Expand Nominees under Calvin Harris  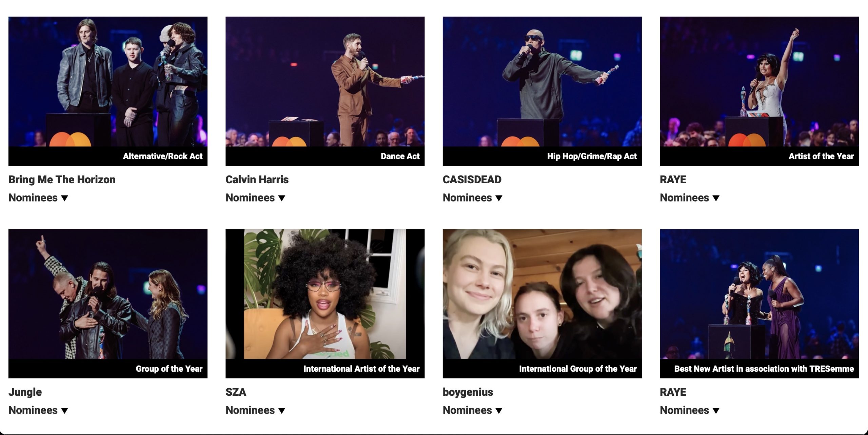click(x=255, y=198)
